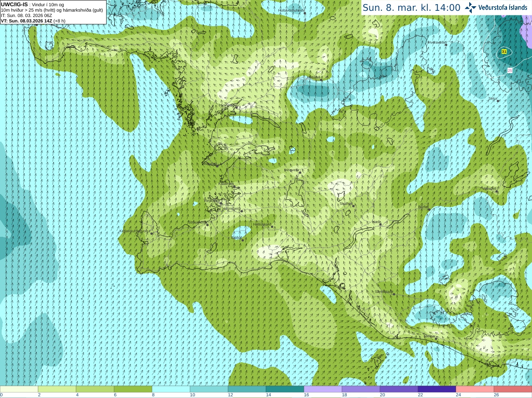Click the Setur station marker
The width and height of the screenshot is (532, 398).
coord(498,101)
